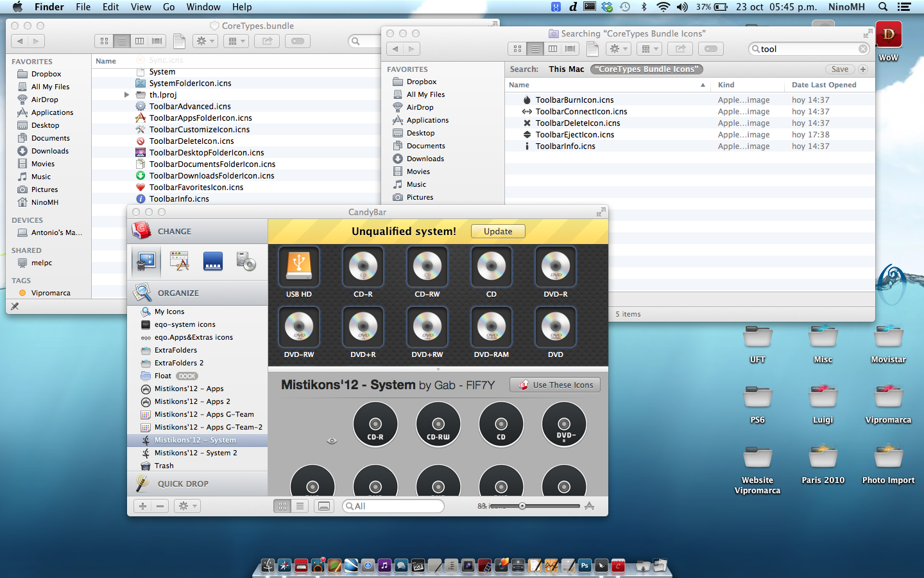Viewport: 924px width, 578px height.
Task: Click the DVD-RAM icon well in CandyBar
Action: coord(492,327)
